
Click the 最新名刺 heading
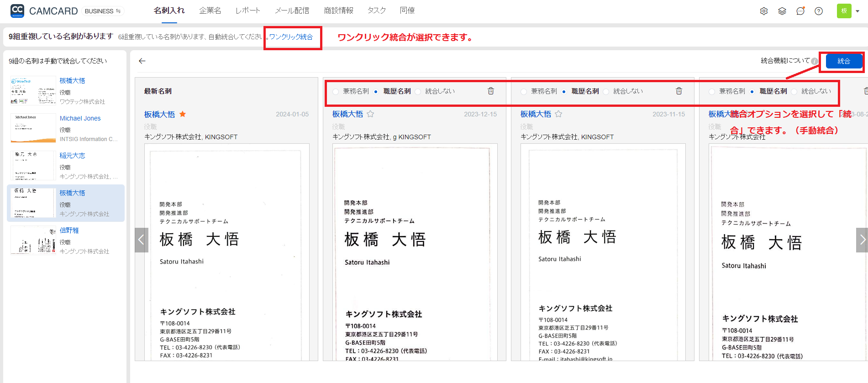coord(158,91)
